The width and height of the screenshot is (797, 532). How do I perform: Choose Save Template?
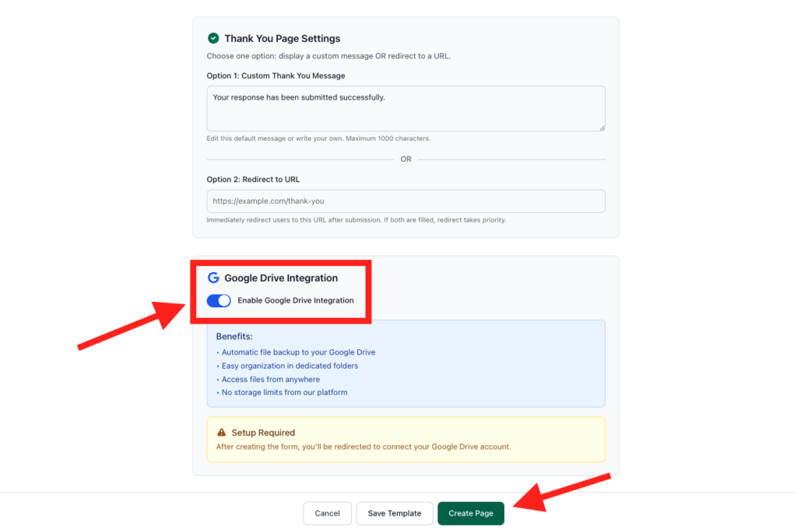pyautogui.click(x=394, y=513)
